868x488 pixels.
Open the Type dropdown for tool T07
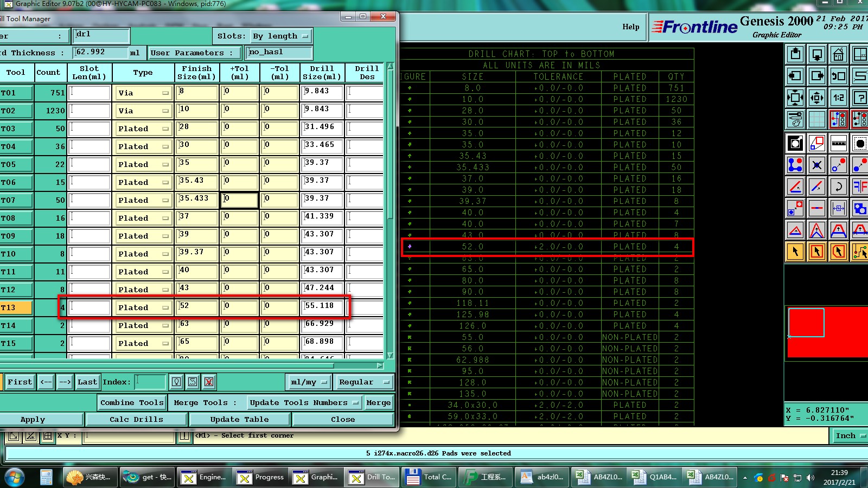coord(143,200)
